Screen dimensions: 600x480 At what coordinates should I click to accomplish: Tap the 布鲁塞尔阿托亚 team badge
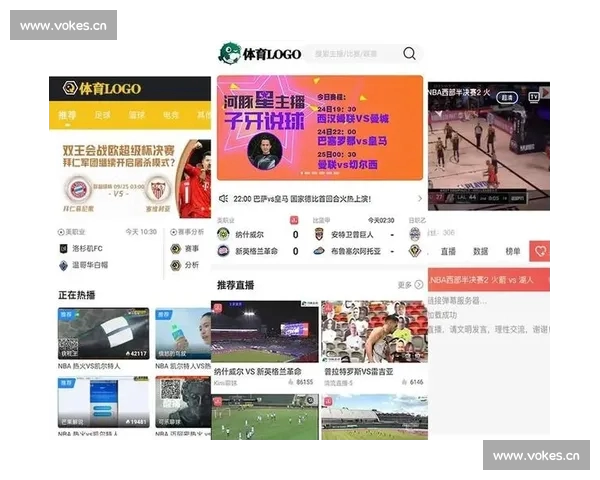(x=319, y=251)
